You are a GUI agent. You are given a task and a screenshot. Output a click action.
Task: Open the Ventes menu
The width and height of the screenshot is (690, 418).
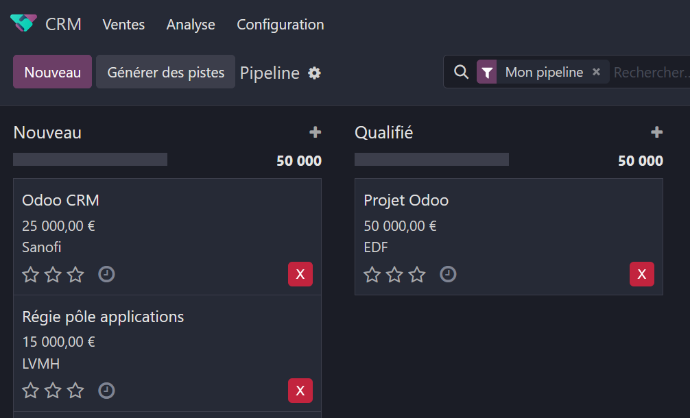point(124,25)
